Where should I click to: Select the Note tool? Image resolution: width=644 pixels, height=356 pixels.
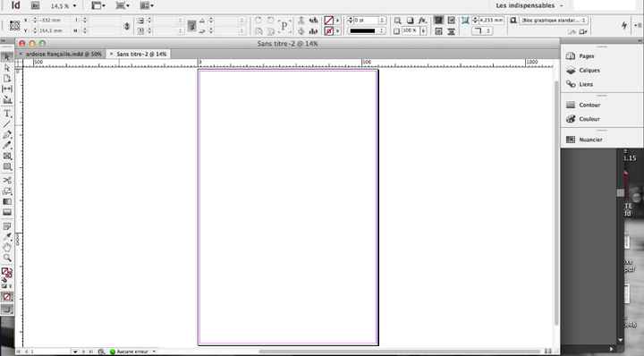[7, 226]
